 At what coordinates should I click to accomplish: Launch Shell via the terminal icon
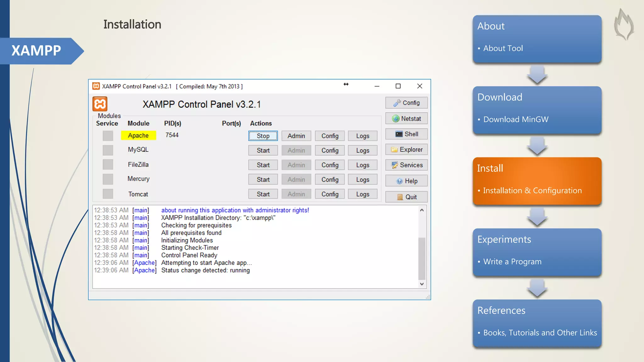(406, 134)
